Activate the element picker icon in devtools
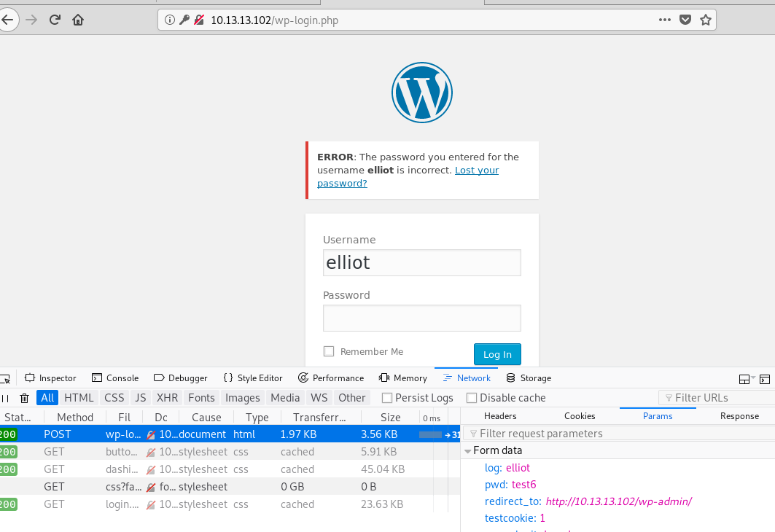Image resolution: width=775 pixels, height=532 pixels. (x=5, y=379)
